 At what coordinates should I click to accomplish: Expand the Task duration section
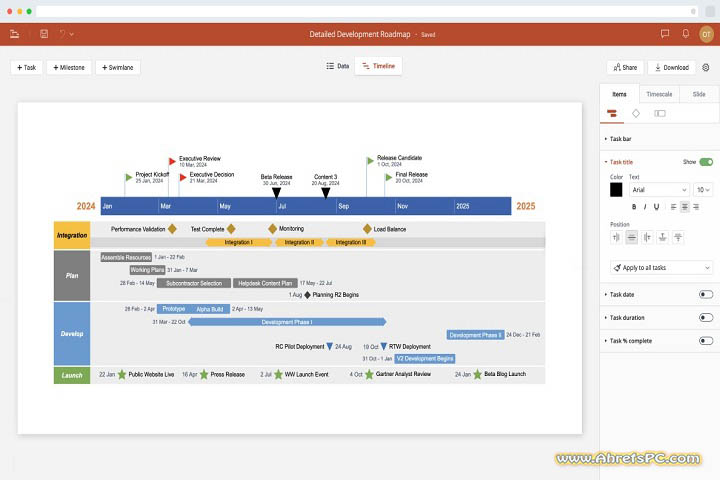(626, 318)
